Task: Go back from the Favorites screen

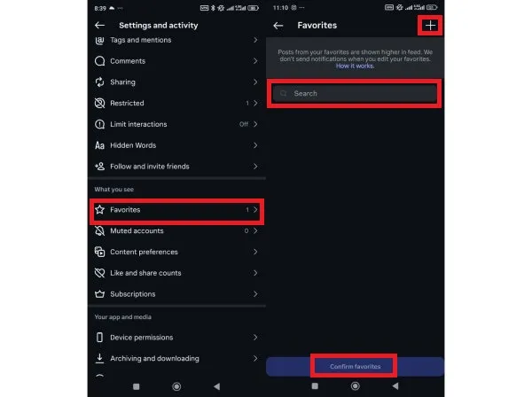Action: [278, 26]
